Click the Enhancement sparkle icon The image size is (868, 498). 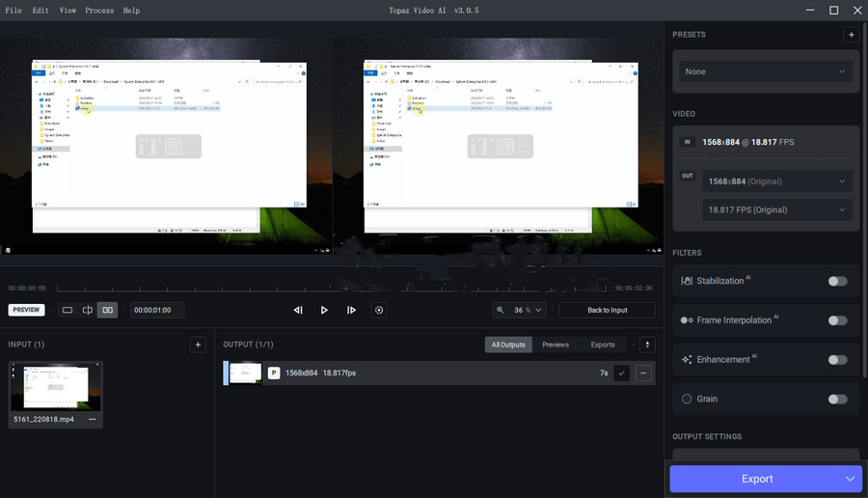click(x=687, y=360)
